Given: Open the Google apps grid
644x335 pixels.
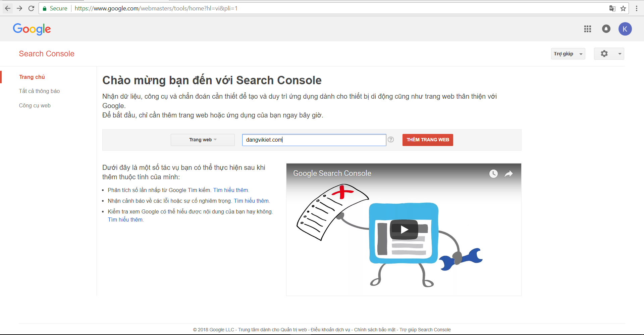Looking at the screenshot, I should coord(588,29).
